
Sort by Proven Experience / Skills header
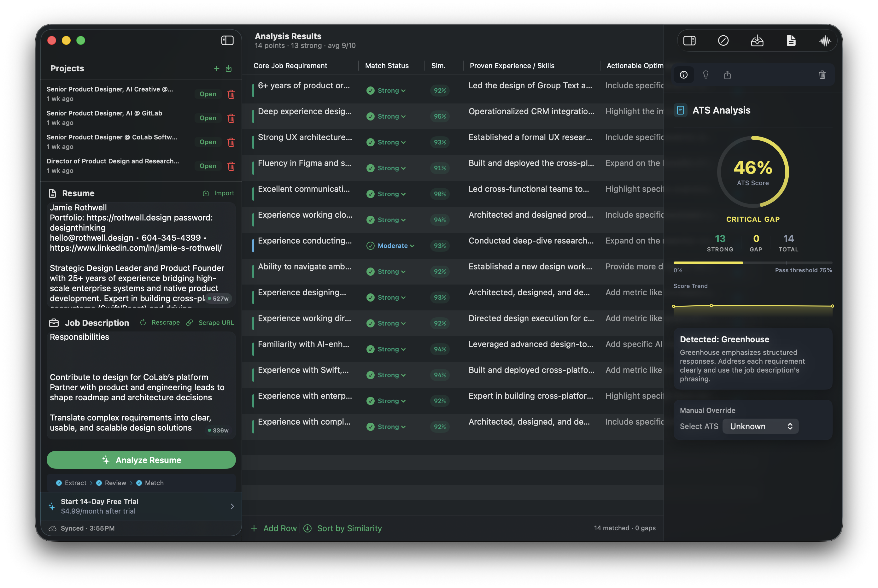coord(512,66)
